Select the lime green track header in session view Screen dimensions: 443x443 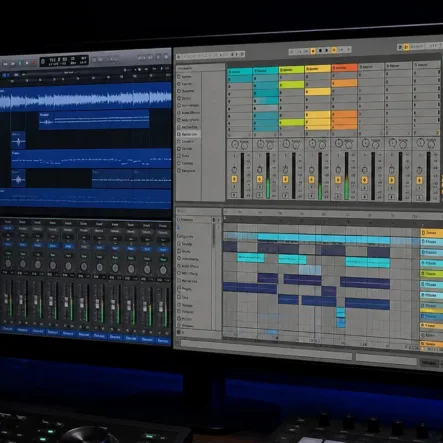click(291, 70)
